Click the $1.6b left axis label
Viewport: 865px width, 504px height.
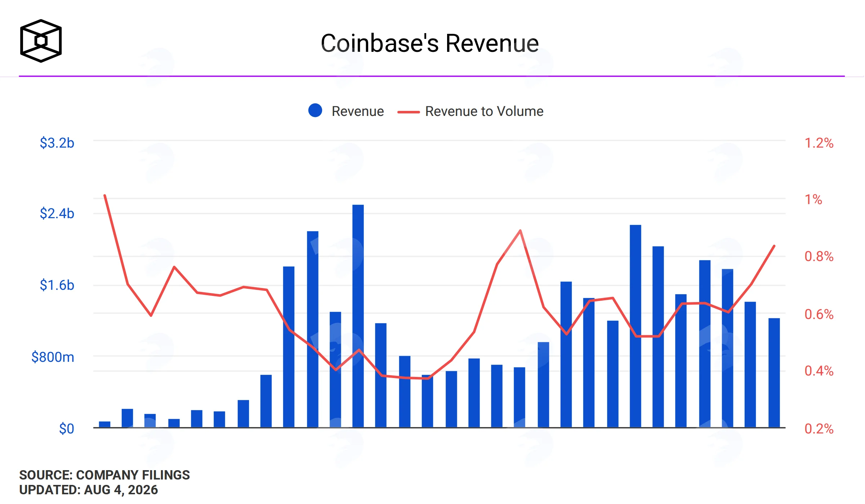(x=57, y=285)
